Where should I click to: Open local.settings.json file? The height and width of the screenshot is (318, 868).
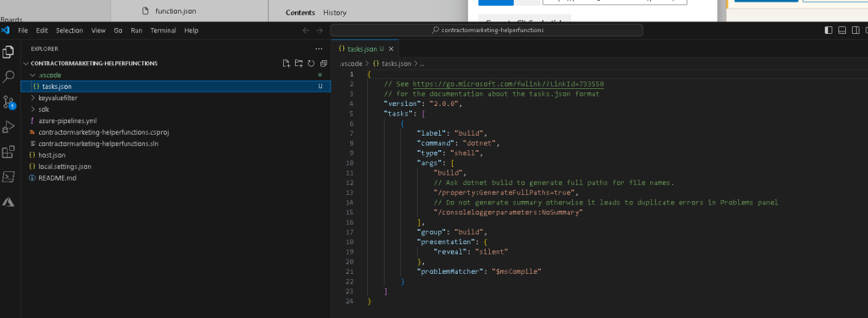(x=175, y=166)
